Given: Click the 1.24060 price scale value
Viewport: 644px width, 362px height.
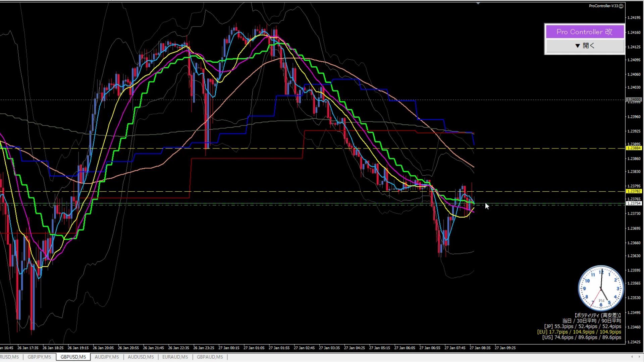Looking at the screenshot, I should tap(634, 74).
